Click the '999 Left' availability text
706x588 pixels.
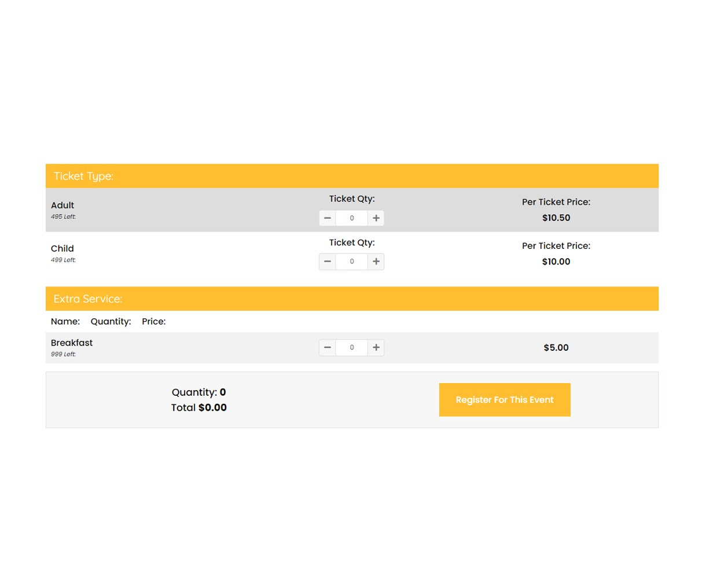63,354
